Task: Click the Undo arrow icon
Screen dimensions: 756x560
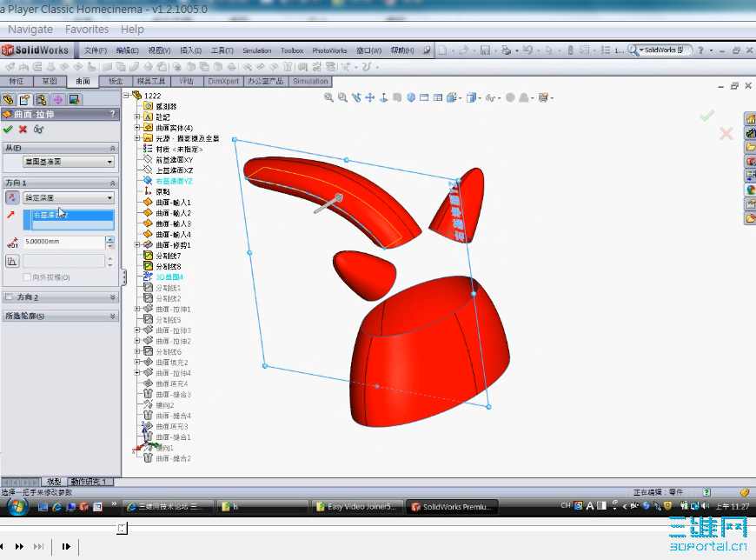Action: pos(527,50)
